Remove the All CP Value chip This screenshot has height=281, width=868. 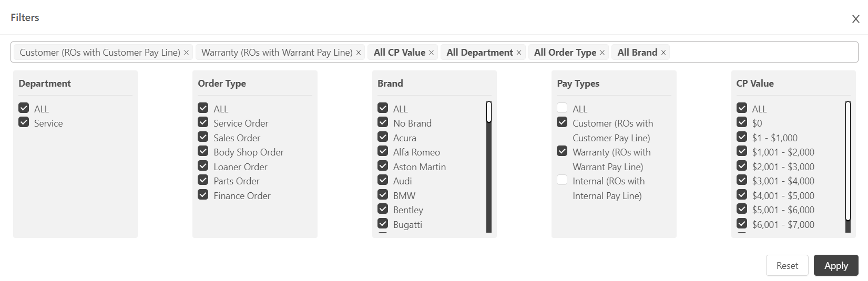(x=431, y=53)
